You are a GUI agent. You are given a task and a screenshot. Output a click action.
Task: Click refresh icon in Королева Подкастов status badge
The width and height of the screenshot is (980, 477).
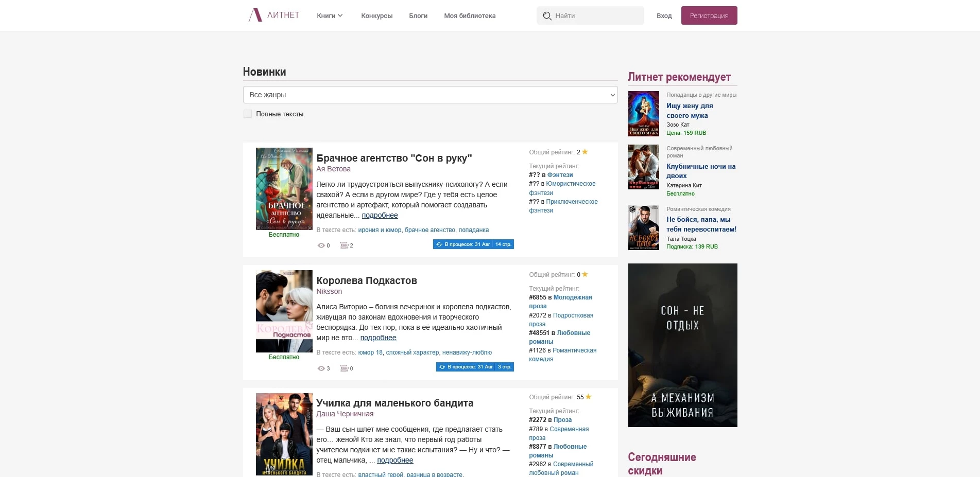pyautogui.click(x=442, y=367)
